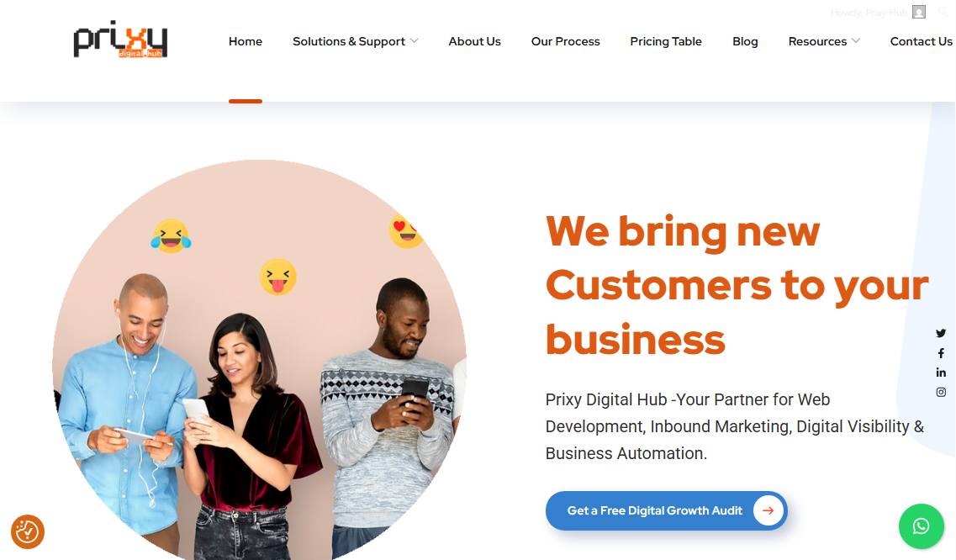
Task: Click the user avatar next to Howdy text
Action: [x=919, y=13]
